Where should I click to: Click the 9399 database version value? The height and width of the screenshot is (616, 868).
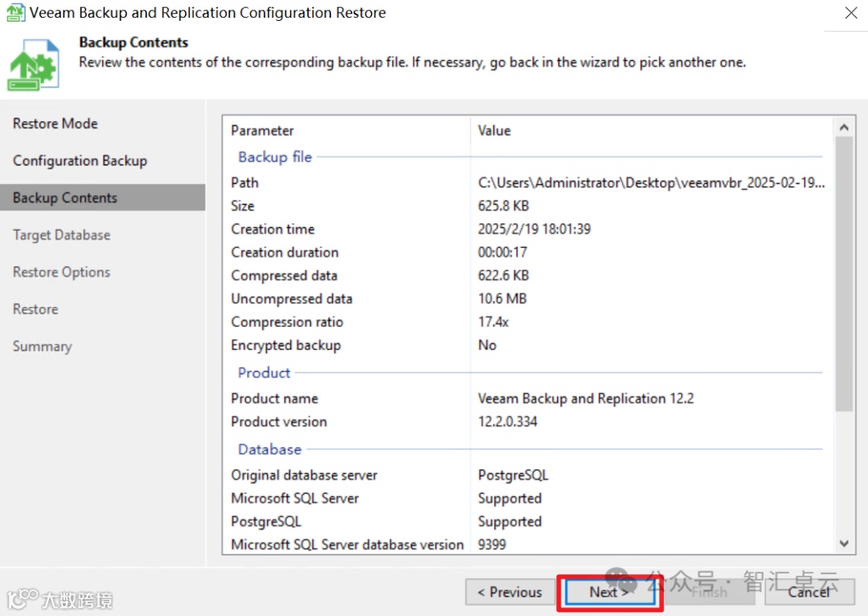click(x=492, y=544)
